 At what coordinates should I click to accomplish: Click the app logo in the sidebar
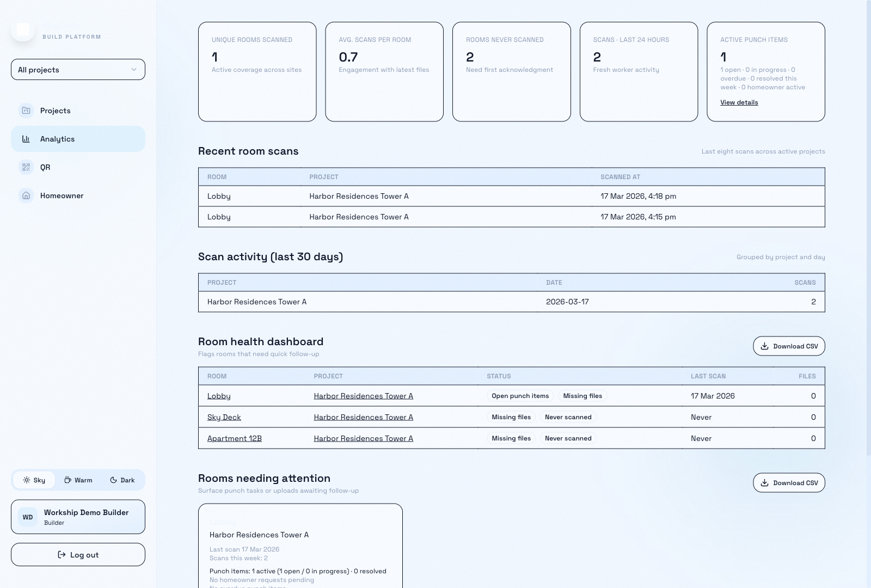23,30
